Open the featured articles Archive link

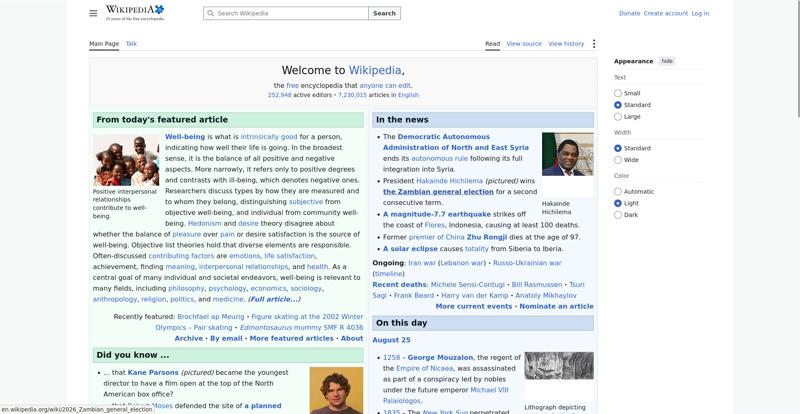188,338
